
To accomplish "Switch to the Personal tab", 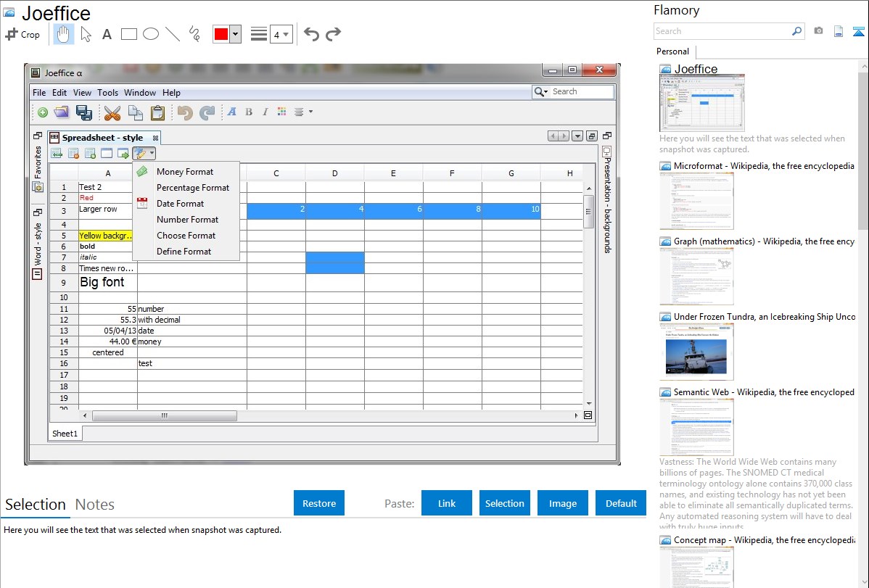I will (x=673, y=51).
